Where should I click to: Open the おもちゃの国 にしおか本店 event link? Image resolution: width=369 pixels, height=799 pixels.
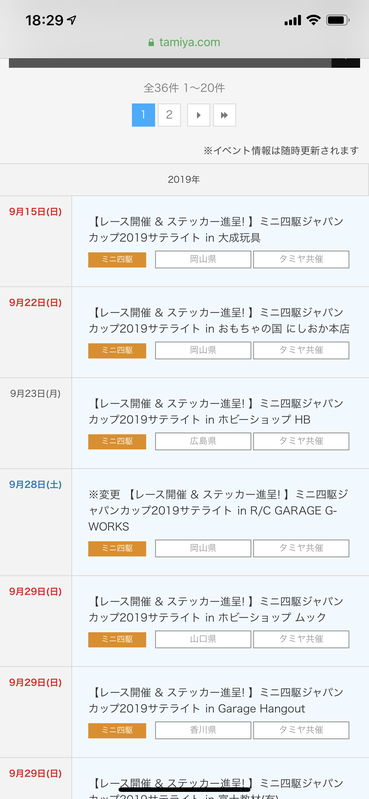coord(219,321)
